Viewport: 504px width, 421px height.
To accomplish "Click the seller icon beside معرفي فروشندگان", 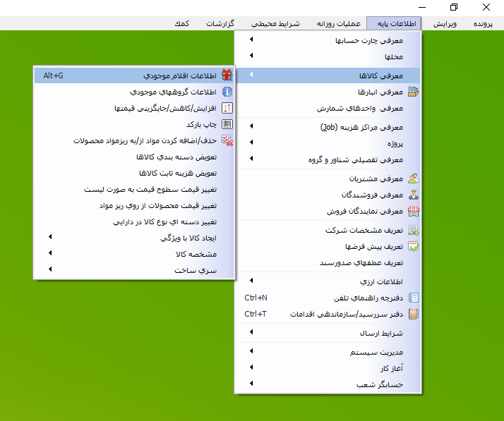I will [414, 195].
